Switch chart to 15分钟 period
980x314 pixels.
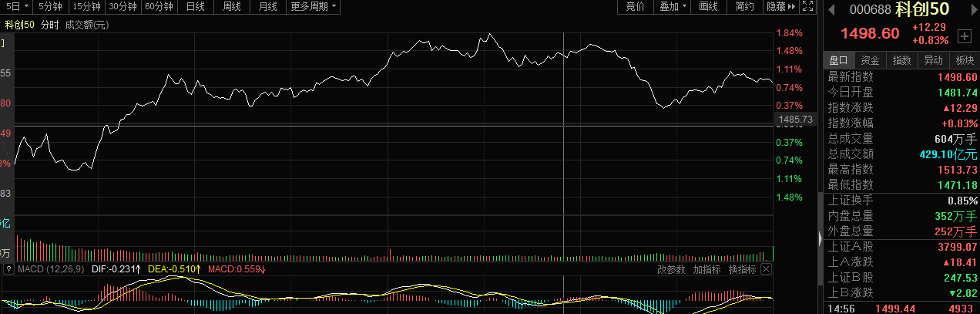pyautogui.click(x=86, y=7)
